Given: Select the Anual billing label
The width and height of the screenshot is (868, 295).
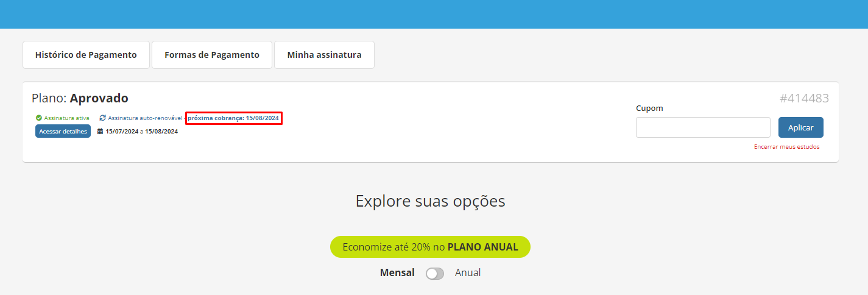Looking at the screenshot, I should tap(468, 272).
